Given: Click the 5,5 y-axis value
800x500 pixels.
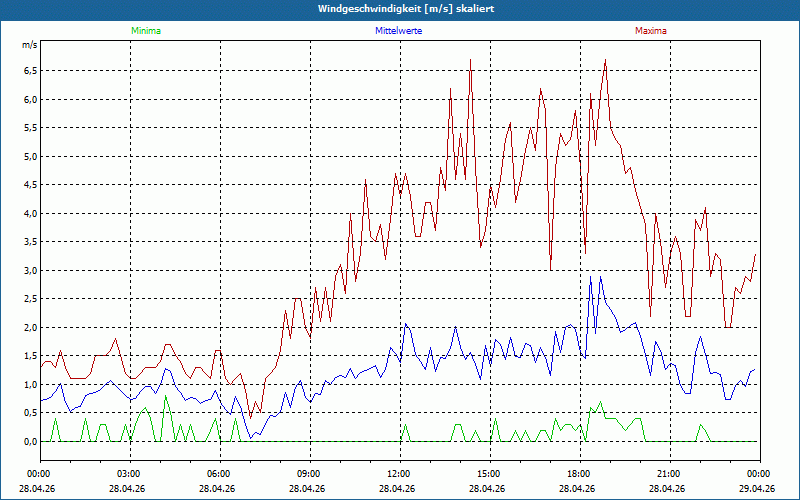Looking at the screenshot, I should [30, 128].
